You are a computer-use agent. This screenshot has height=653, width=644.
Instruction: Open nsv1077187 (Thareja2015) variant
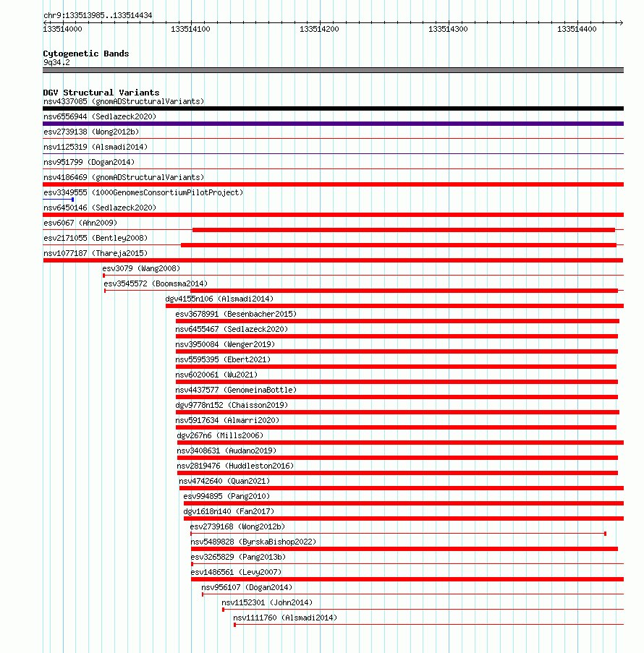[96, 254]
